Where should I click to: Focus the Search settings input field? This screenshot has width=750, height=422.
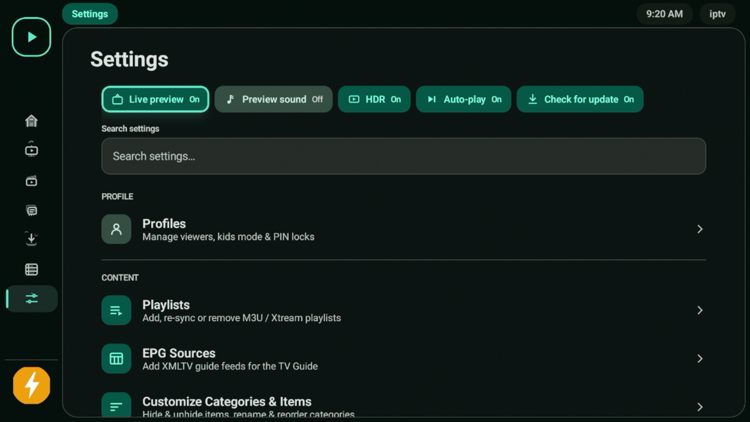pos(404,156)
